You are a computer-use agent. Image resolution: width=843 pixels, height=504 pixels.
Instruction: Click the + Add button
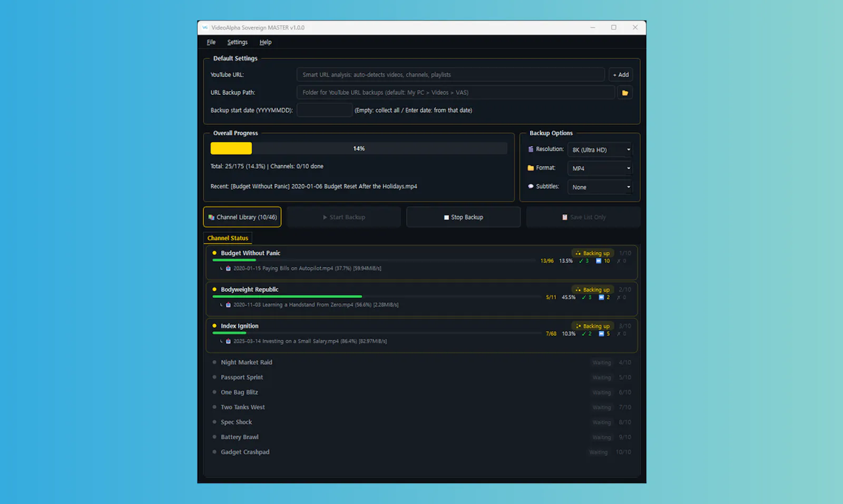pyautogui.click(x=621, y=75)
